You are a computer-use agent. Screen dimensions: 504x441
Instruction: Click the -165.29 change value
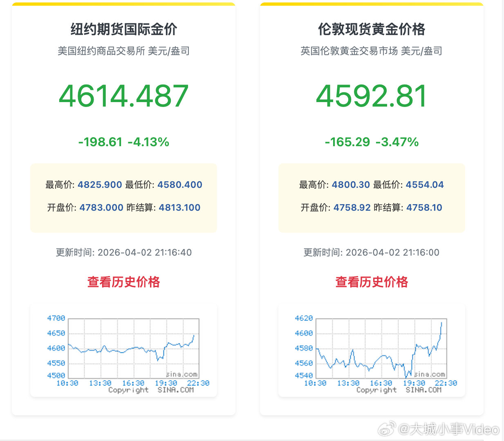pos(348,142)
